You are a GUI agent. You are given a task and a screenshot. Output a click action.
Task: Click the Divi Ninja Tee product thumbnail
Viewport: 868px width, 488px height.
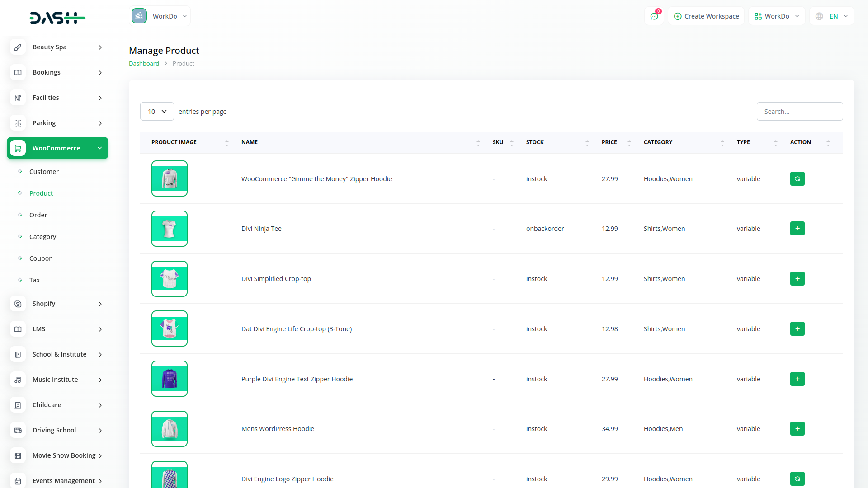170,229
